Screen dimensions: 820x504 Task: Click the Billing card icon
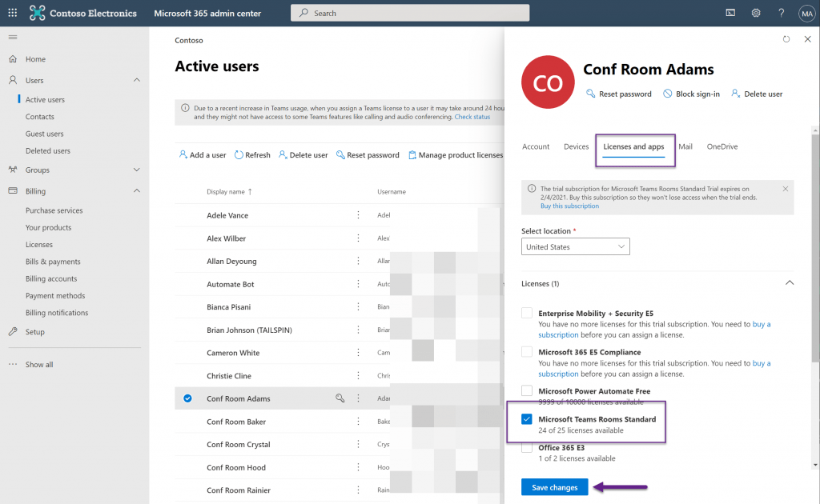tap(13, 191)
